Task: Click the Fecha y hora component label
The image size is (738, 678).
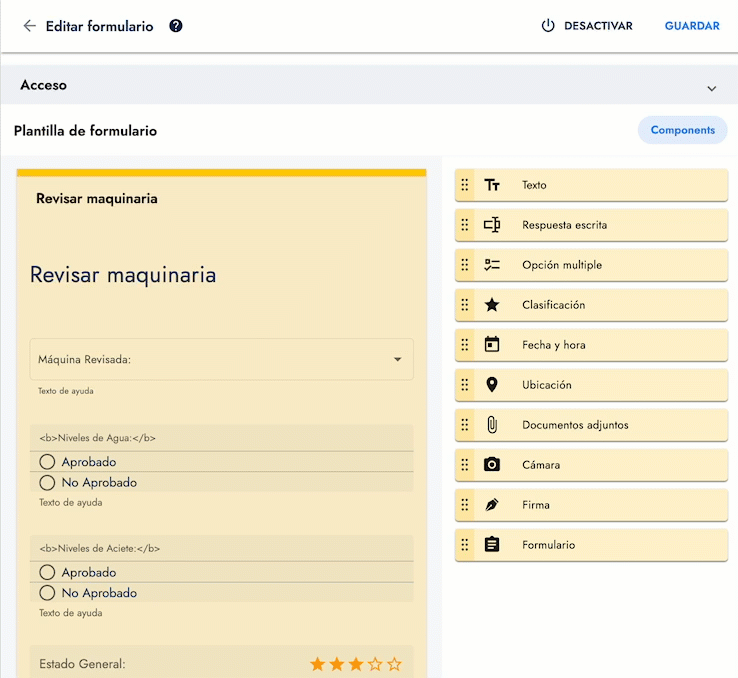Action: 554,345
